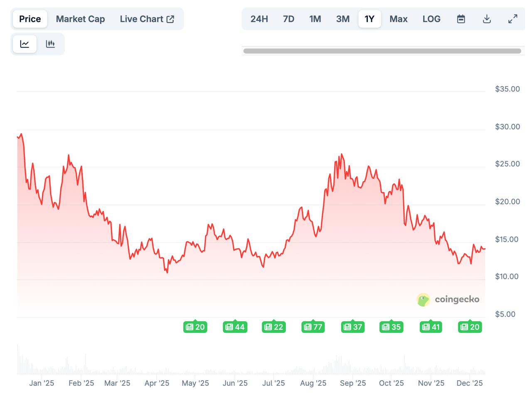Toggle the LOG scale option

coord(431,19)
